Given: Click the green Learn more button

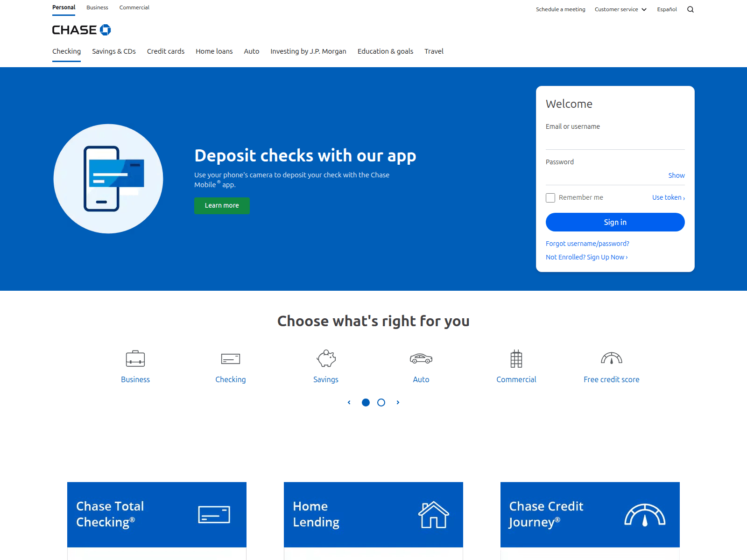Looking at the screenshot, I should pyautogui.click(x=222, y=206).
